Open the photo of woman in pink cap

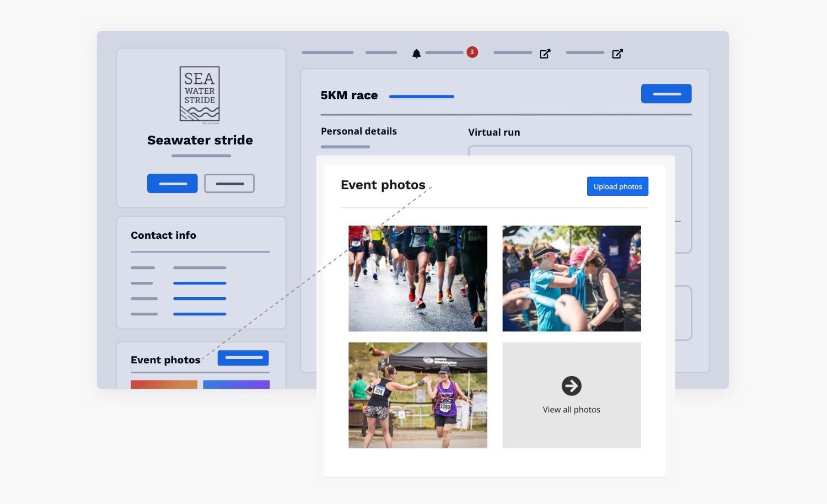click(571, 278)
